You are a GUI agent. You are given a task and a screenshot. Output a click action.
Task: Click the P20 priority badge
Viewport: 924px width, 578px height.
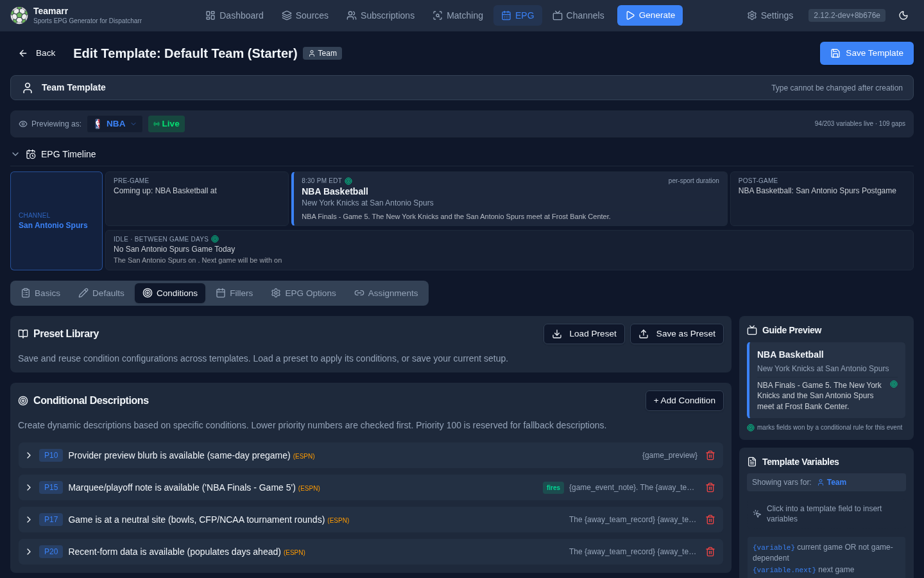(x=51, y=552)
